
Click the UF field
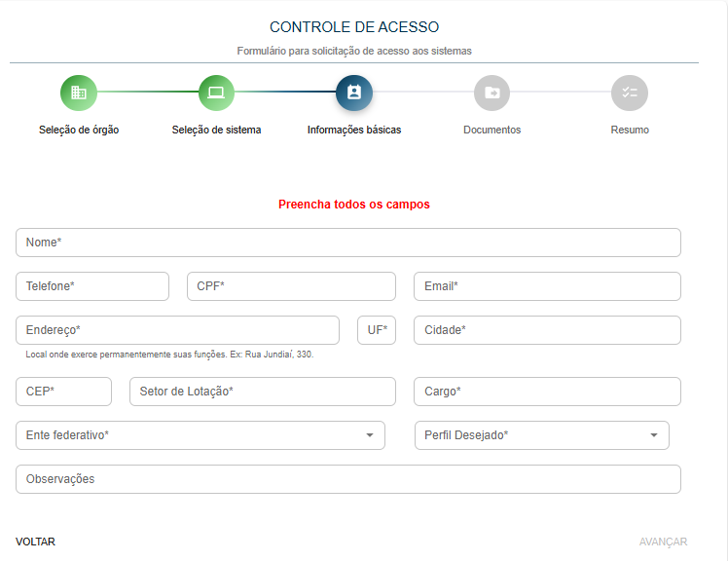point(377,330)
